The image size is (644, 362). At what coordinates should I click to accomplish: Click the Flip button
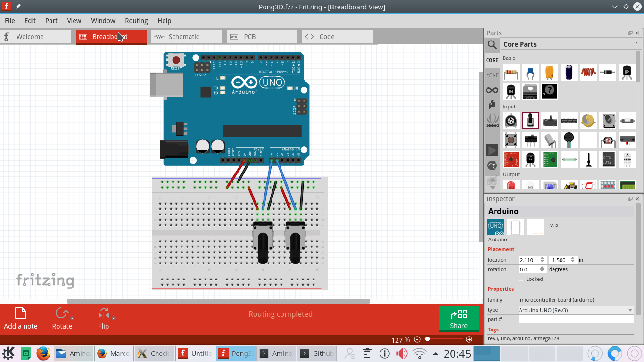(103, 319)
